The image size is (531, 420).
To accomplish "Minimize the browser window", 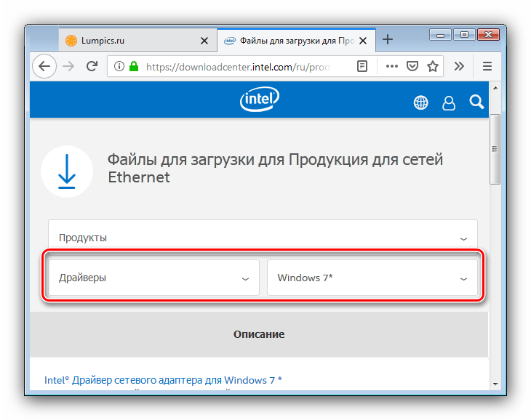I will pyautogui.click(x=440, y=35).
